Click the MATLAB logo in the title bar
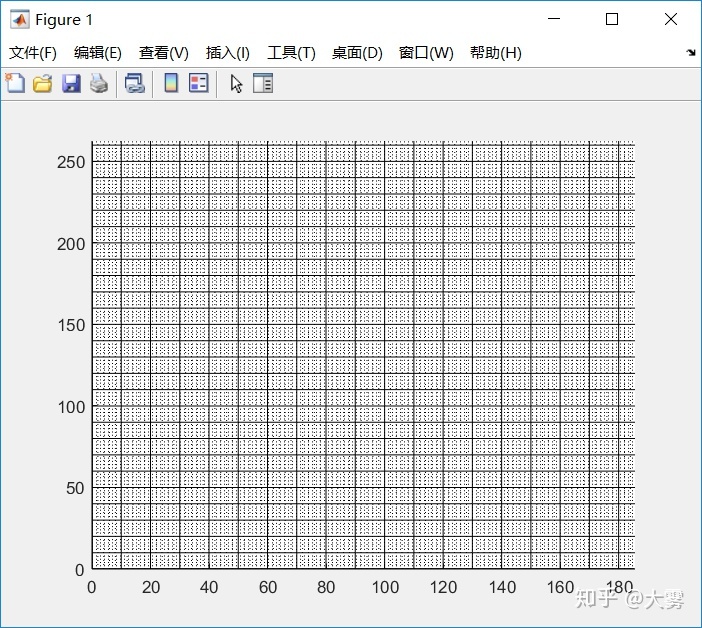 [20, 20]
